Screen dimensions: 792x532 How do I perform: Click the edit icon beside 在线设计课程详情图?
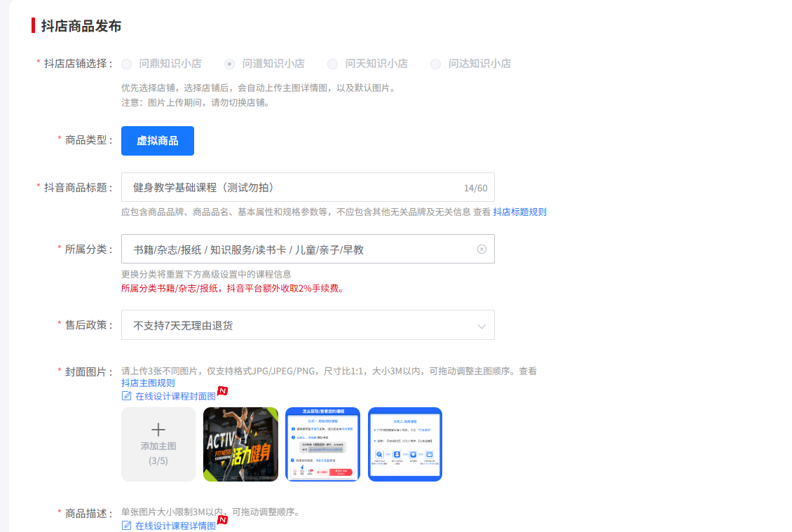click(x=127, y=526)
